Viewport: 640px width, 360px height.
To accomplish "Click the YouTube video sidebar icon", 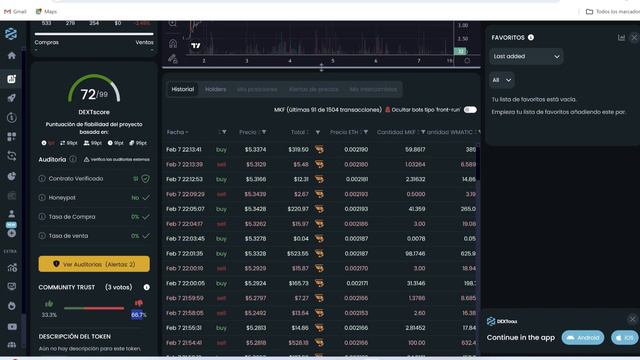I will 12,327.
